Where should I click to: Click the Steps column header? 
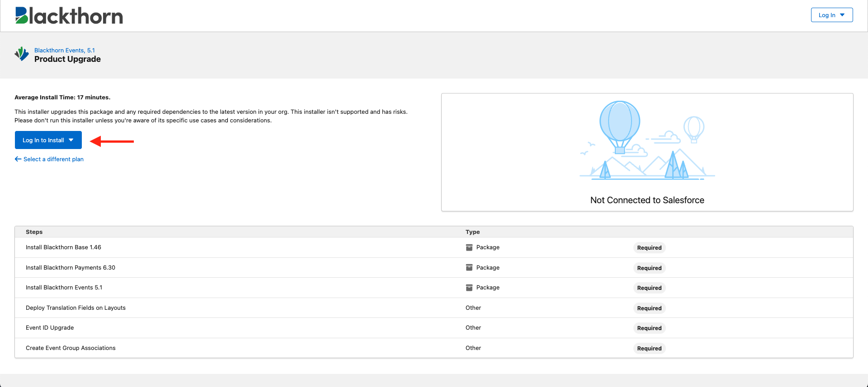34,232
